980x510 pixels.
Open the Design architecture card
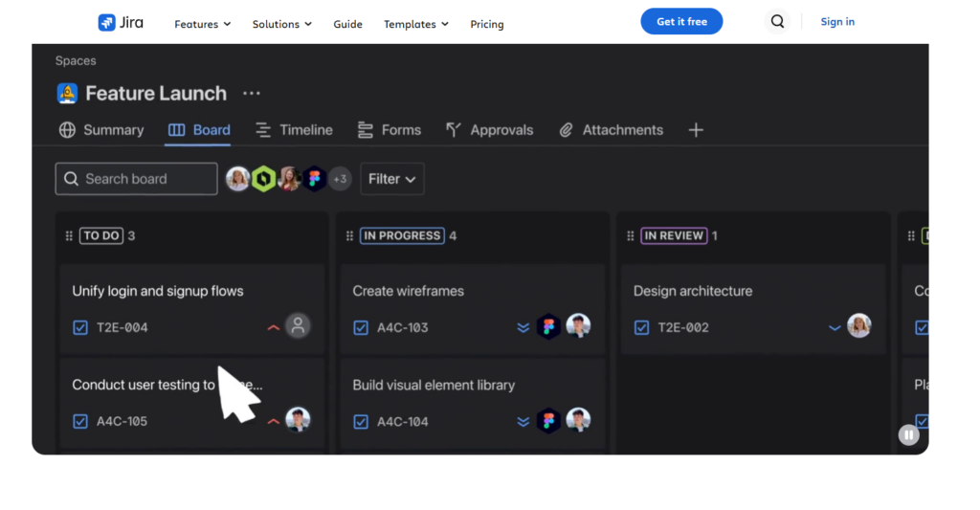coord(753,309)
